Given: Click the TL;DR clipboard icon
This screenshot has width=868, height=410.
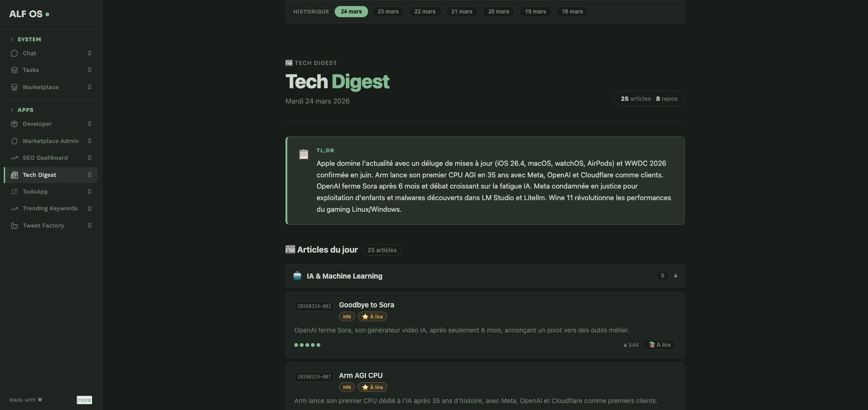Looking at the screenshot, I should tap(304, 154).
